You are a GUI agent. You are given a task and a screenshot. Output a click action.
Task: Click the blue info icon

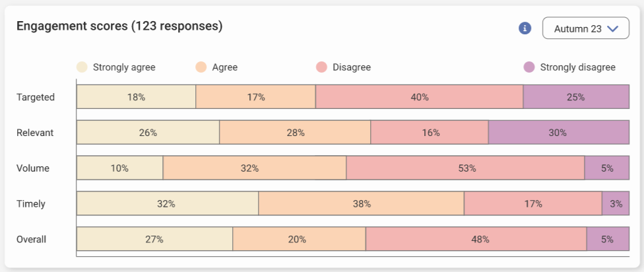click(x=525, y=28)
